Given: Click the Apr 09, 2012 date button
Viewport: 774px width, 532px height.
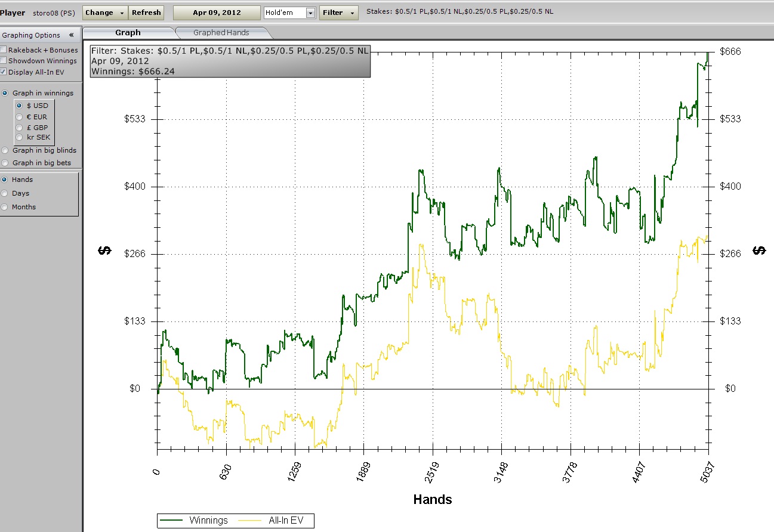Looking at the screenshot, I should (217, 13).
